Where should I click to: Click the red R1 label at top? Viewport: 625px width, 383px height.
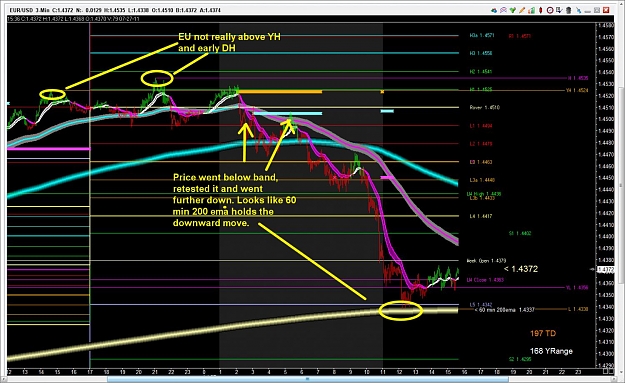tap(520, 36)
